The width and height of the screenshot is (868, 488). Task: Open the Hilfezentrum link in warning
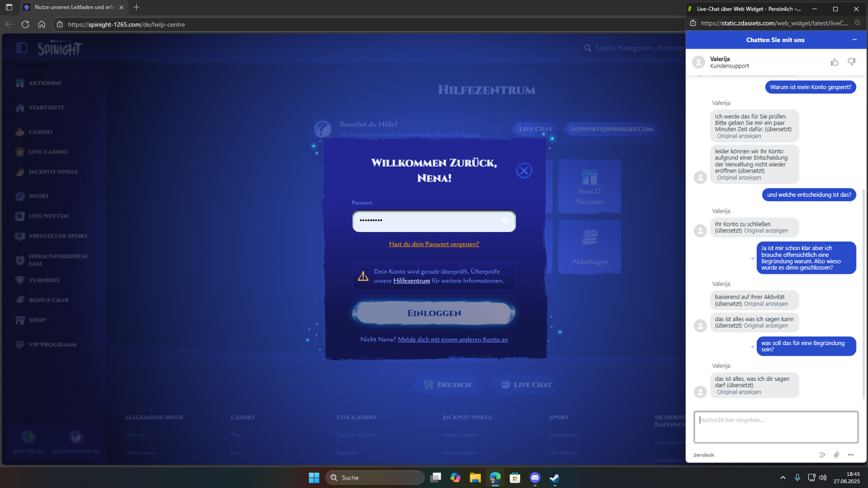click(x=411, y=281)
